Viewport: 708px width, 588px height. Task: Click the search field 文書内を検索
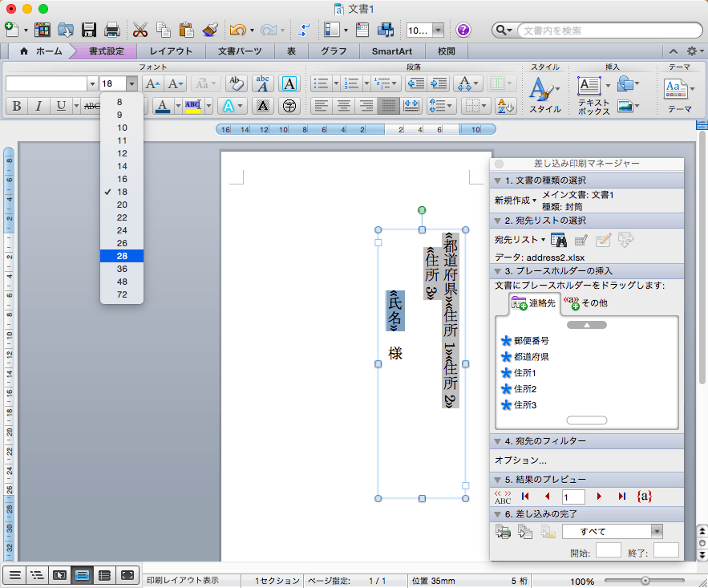coord(593,30)
